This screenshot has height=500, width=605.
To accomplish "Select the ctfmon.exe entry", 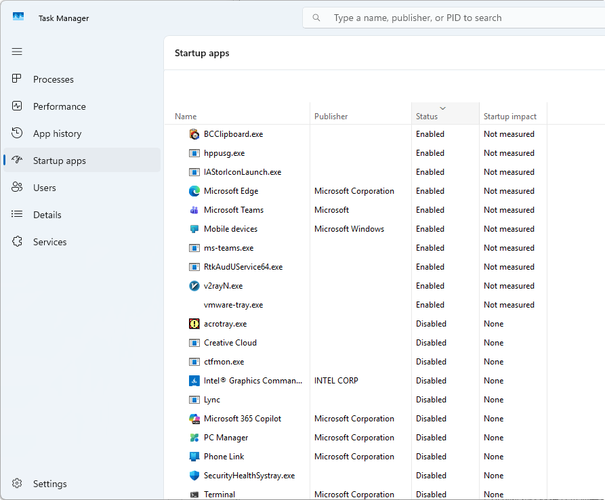I will (224, 362).
